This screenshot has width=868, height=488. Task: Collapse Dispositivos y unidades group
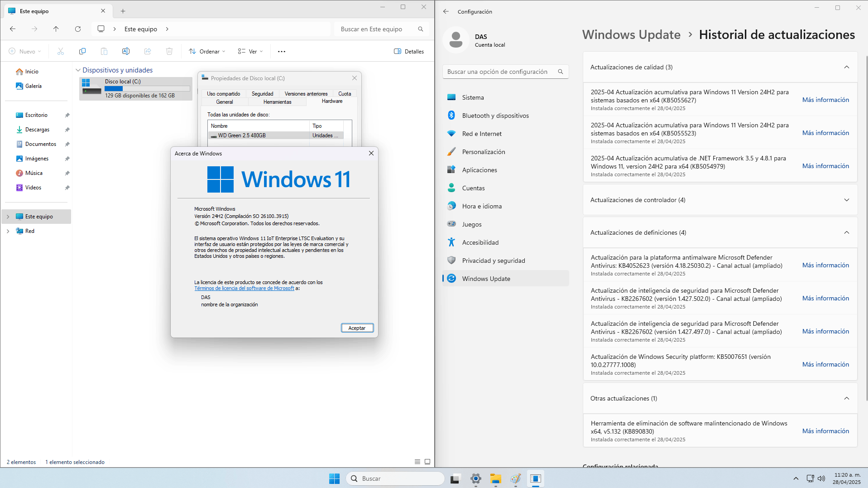[x=78, y=70]
